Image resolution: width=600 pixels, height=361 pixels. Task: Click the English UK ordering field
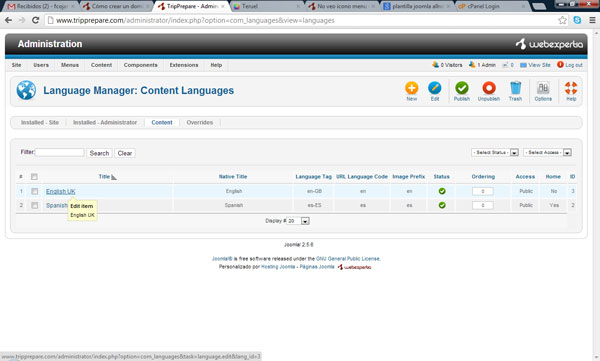pyautogui.click(x=483, y=191)
